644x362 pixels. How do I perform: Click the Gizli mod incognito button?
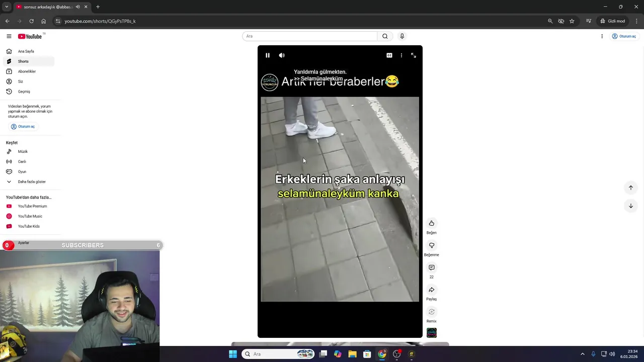tap(612, 21)
